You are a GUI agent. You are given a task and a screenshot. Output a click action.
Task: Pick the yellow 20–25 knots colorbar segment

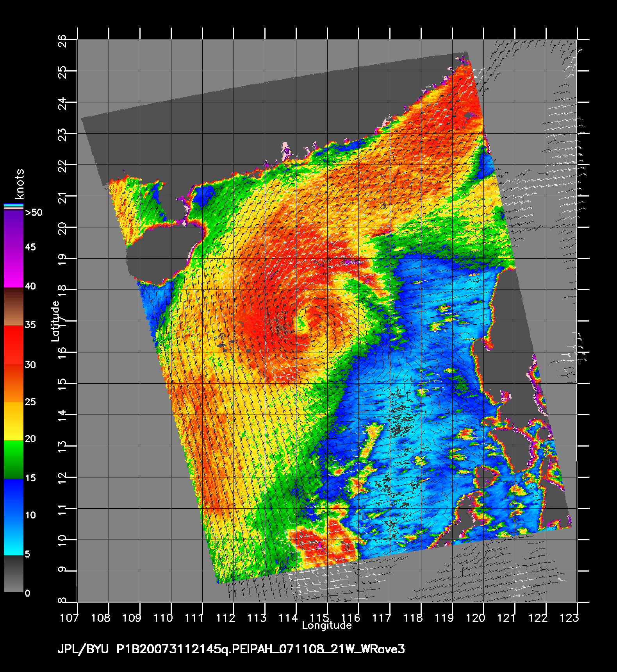(x=14, y=421)
